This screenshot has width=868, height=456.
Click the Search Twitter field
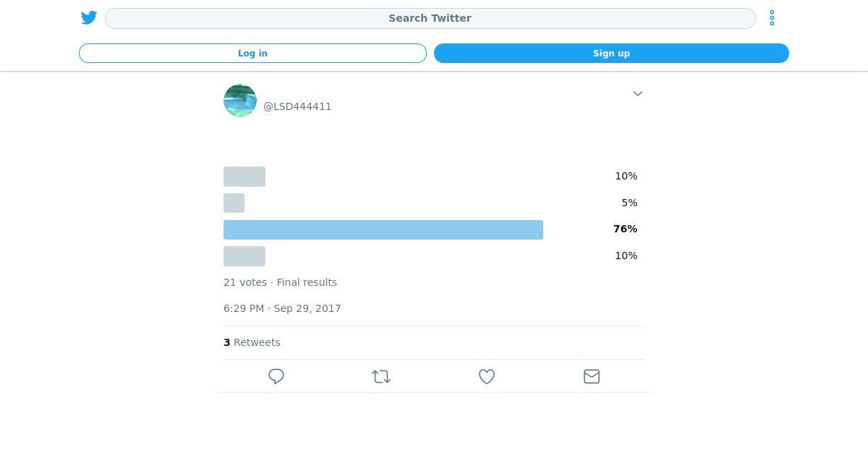click(430, 18)
